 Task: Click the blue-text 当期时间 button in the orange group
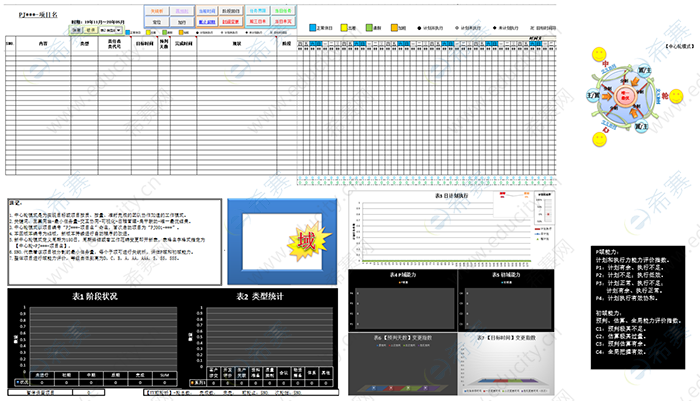click(207, 11)
